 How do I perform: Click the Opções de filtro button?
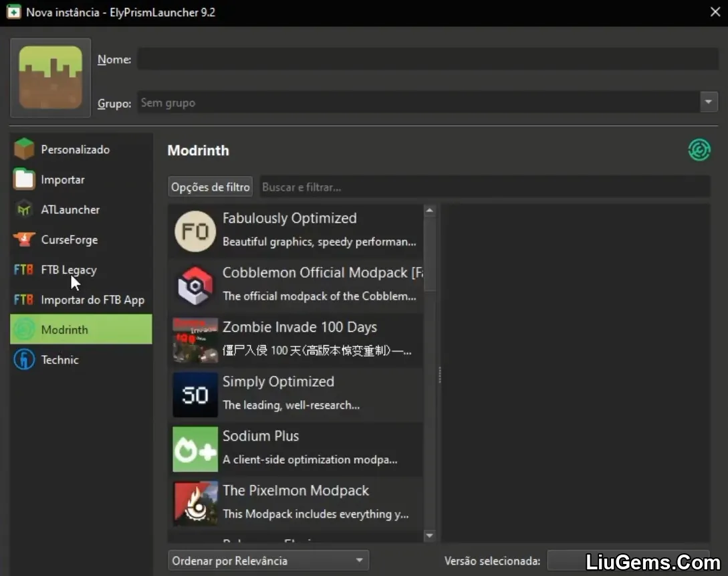(x=211, y=187)
